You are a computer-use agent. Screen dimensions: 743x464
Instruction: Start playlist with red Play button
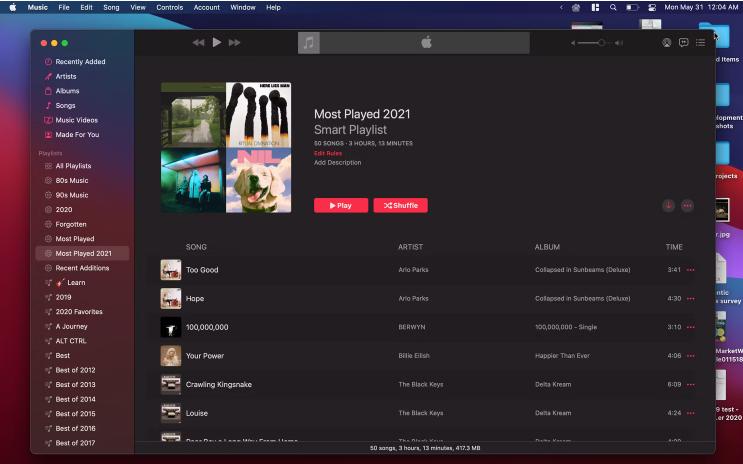(x=341, y=205)
